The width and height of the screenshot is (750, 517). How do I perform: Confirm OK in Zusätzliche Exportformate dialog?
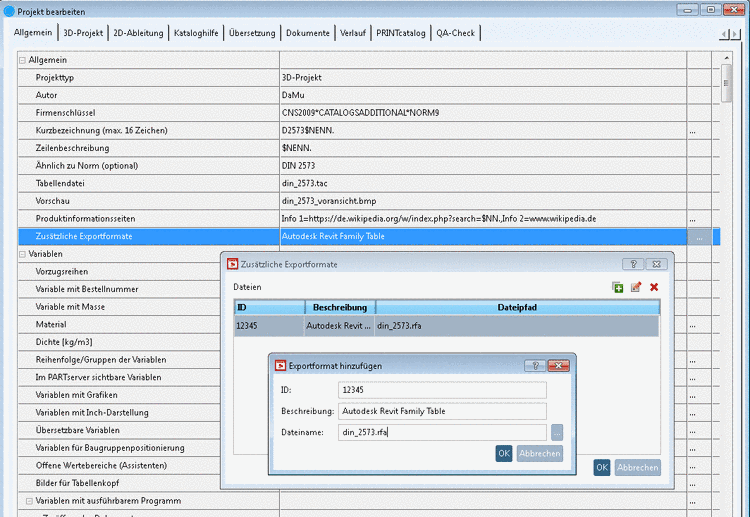[x=602, y=467]
